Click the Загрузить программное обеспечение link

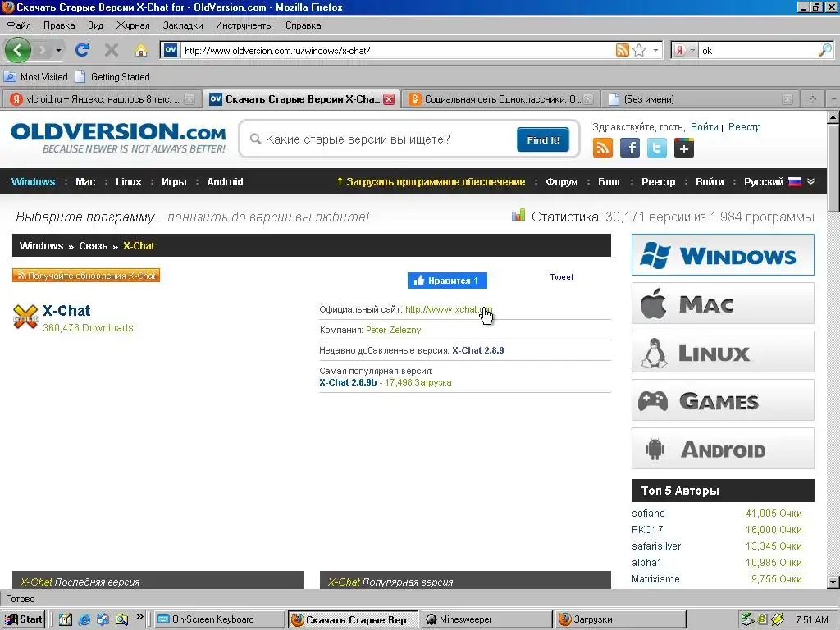point(431,181)
